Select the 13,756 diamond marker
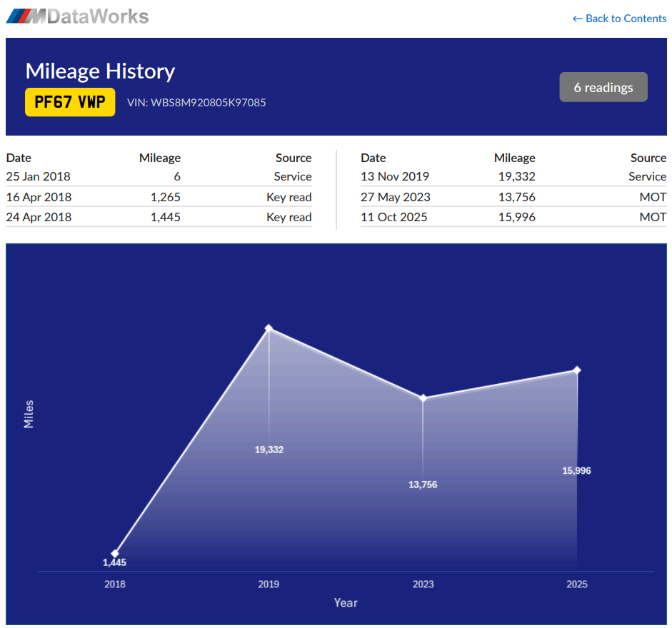672x628 pixels. point(423,398)
